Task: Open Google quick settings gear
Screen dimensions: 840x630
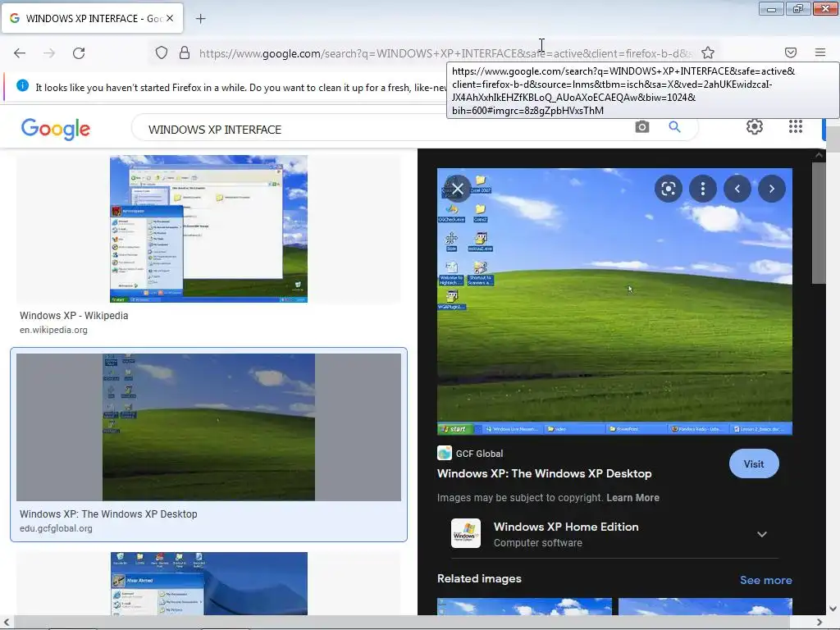Action: pyautogui.click(x=755, y=126)
